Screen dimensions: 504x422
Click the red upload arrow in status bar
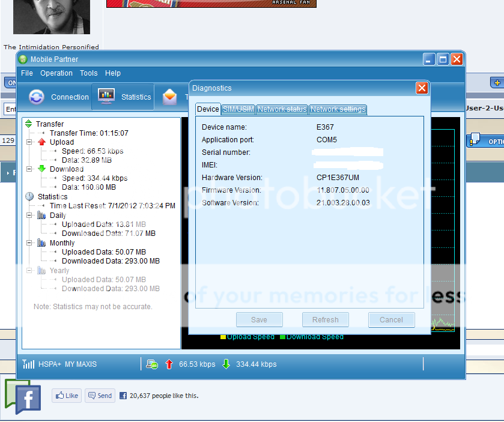(x=169, y=364)
